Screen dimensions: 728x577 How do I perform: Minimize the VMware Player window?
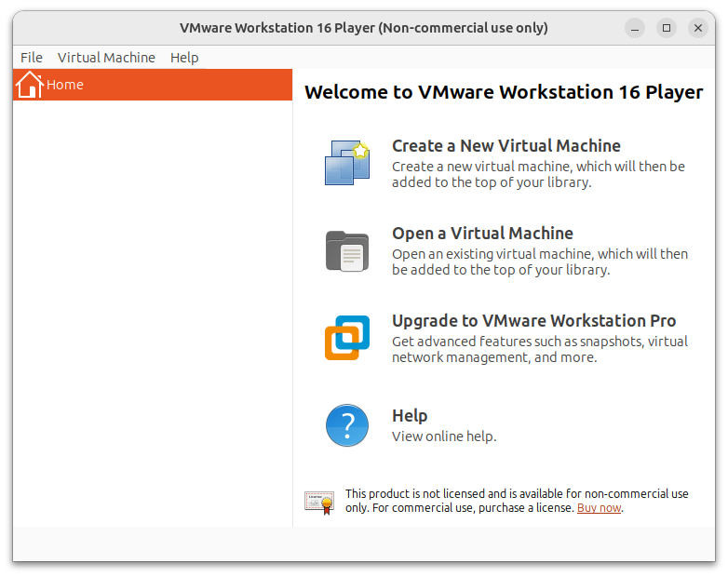point(635,28)
